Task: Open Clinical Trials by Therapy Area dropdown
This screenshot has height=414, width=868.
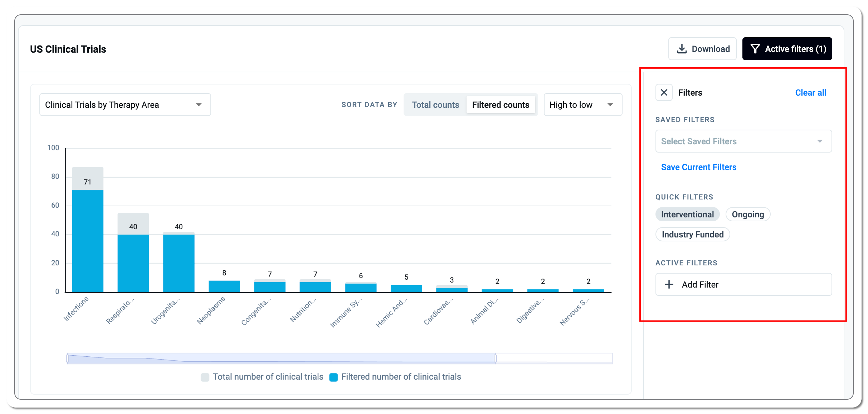Action: pyautogui.click(x=125, y=105)
